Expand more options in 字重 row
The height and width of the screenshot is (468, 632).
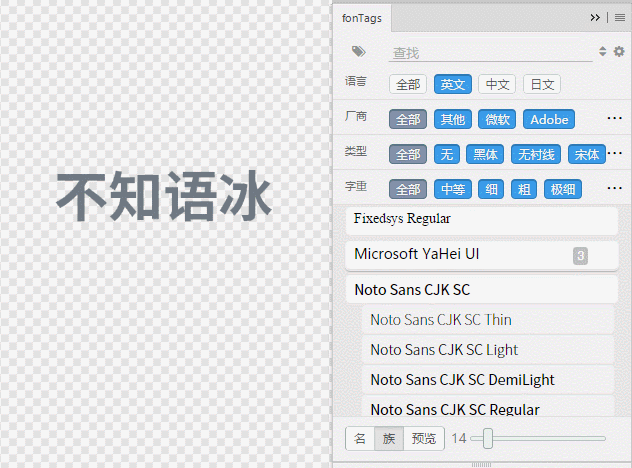615,188
